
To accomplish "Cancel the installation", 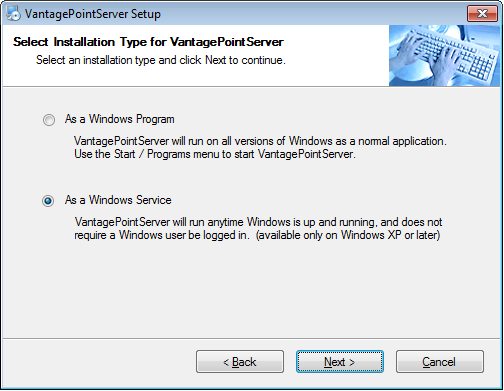I will click(440, 362).
